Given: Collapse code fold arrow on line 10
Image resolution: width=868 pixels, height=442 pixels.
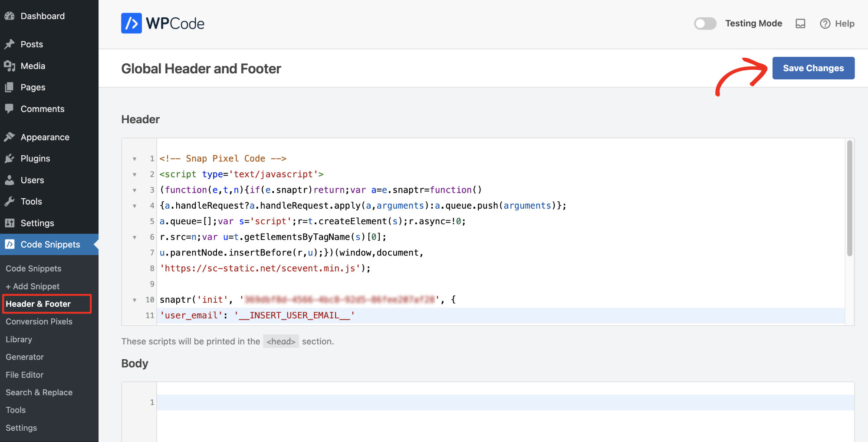Looking at the screenshot, I should click(135, 300).
